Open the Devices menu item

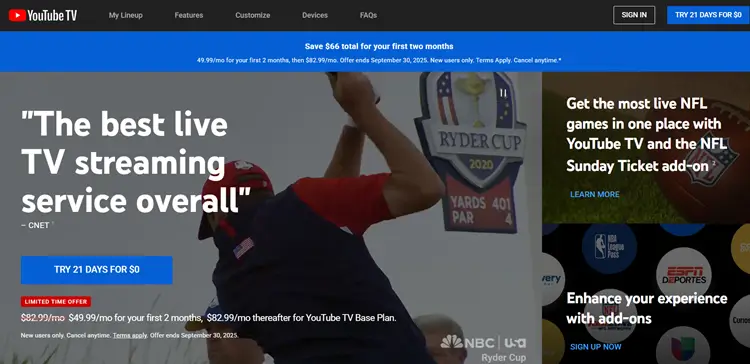pyautogui.click(x=315, y=15)
